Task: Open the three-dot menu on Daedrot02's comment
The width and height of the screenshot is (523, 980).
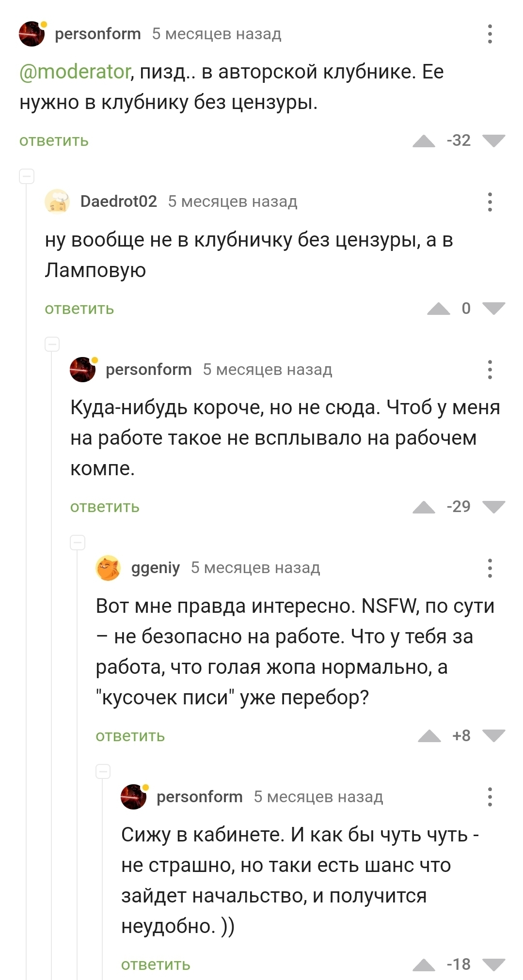Action: pyautogui.click(x=490, y=202)
